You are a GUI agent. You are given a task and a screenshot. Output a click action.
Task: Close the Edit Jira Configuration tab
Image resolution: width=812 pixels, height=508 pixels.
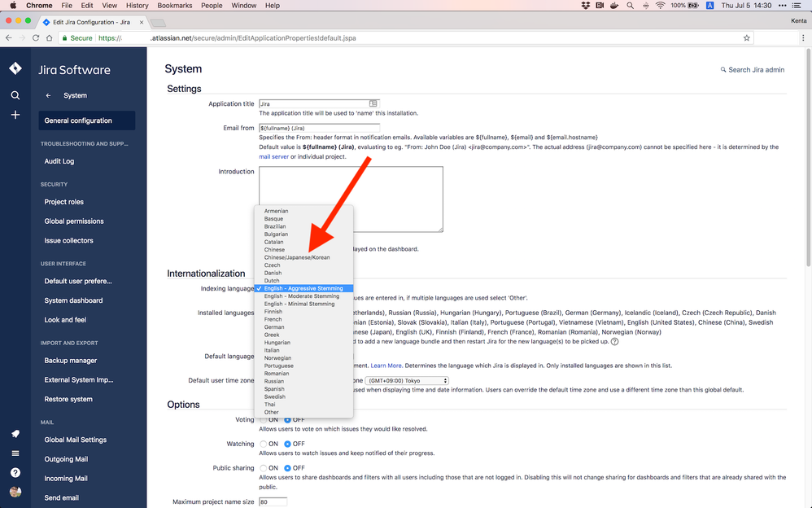142,22
